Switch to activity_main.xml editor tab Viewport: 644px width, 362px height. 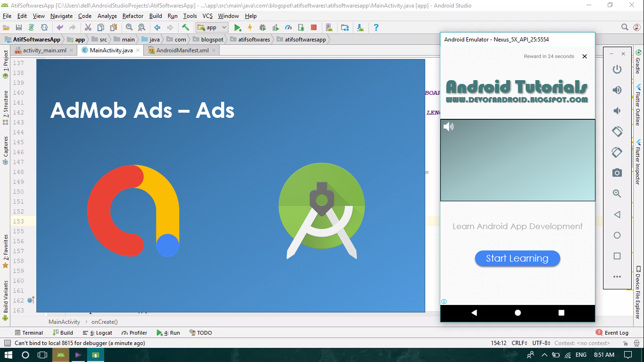click(x=45, y=50)
